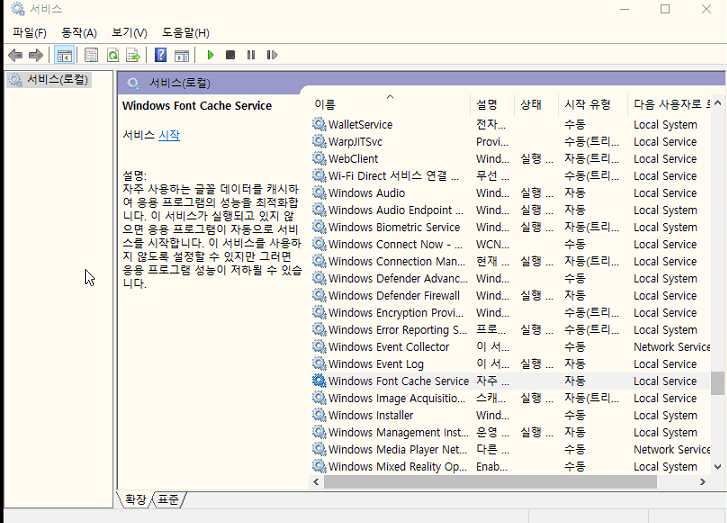Image resolution: width=727 pixels, height=523 pixels.
Task: Sort by the 설명 column header
Action: click(493, 104)
